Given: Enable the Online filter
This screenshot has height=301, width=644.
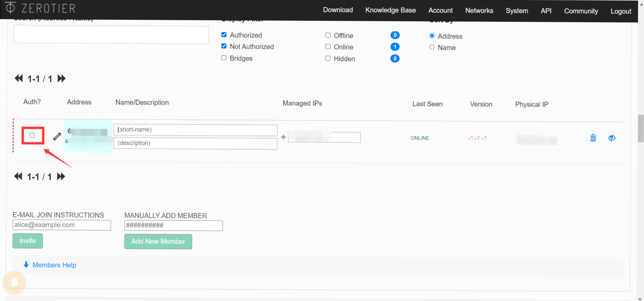Looking at the screenshot, I should pyautogui.click(x=328, y=47).
